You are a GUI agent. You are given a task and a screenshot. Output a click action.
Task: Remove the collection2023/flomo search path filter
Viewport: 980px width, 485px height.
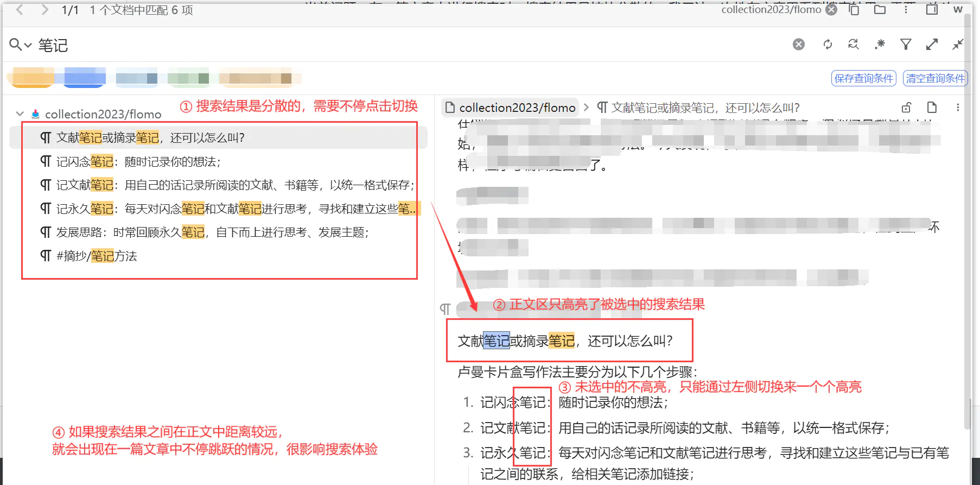[x=831, y=10]
